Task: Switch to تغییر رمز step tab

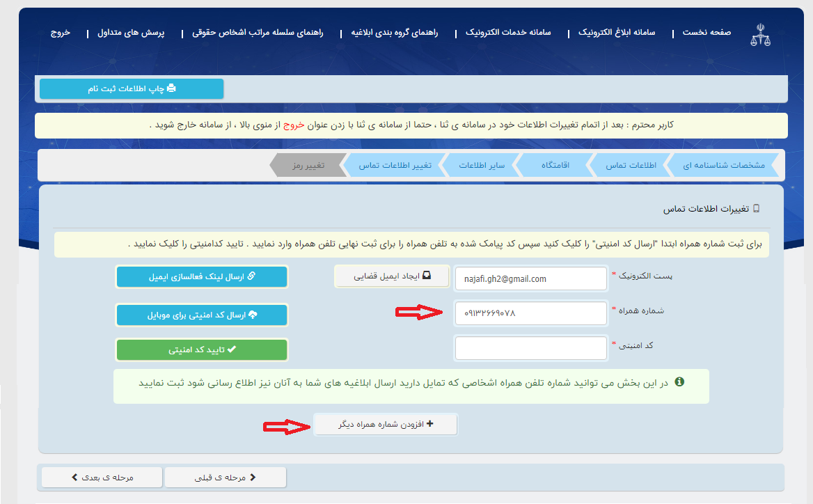Action: (x=308, y=165)
